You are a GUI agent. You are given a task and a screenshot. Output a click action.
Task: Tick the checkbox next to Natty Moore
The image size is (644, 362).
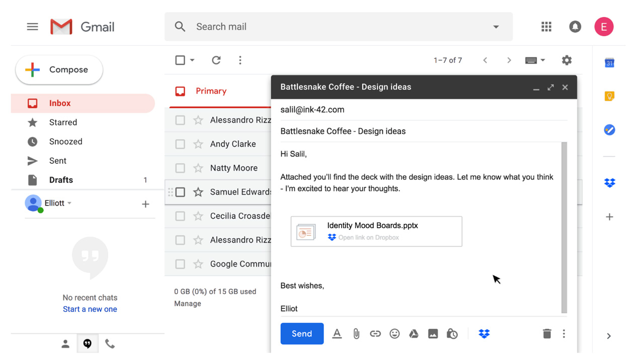(x=180, y=168)
